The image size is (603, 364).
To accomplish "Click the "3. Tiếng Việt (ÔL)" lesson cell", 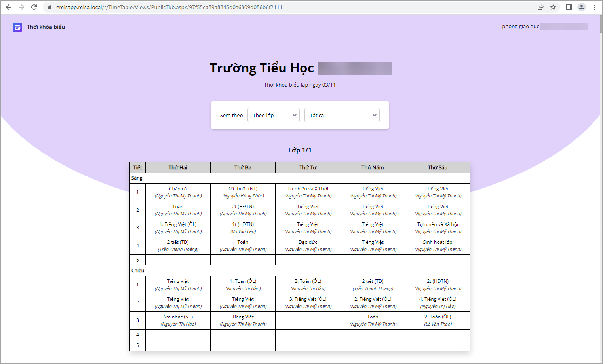I will pos(308,303).
